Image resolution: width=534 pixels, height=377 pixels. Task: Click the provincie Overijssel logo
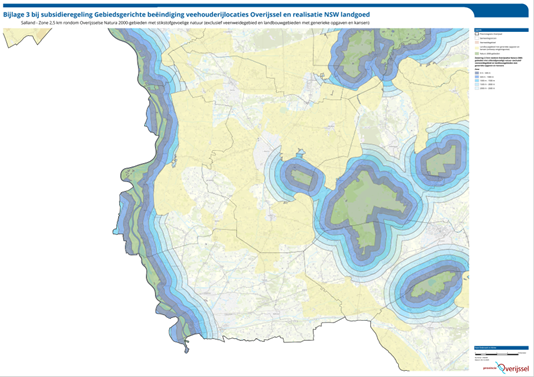pyautogui.click(x=506, y=368)
